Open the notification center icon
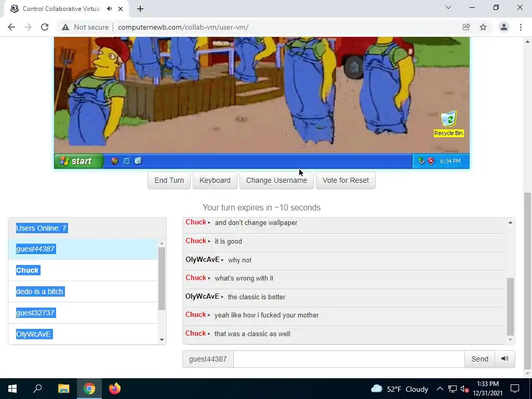 pyautogui.click(x=515, y=389)
